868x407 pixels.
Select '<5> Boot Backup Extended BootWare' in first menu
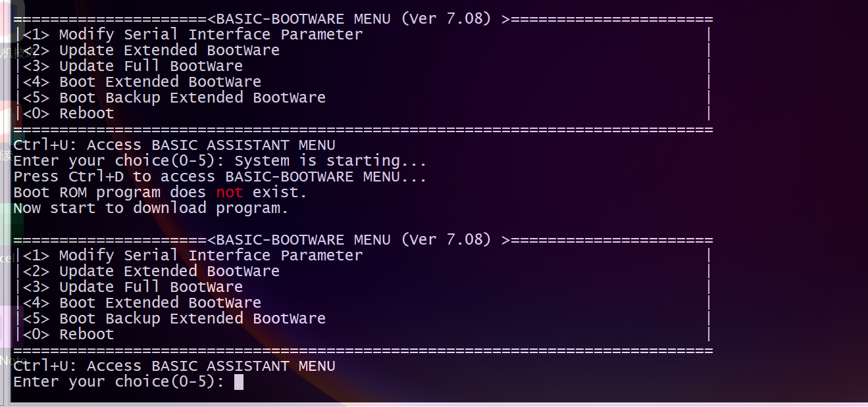click(x=174, y=97)
